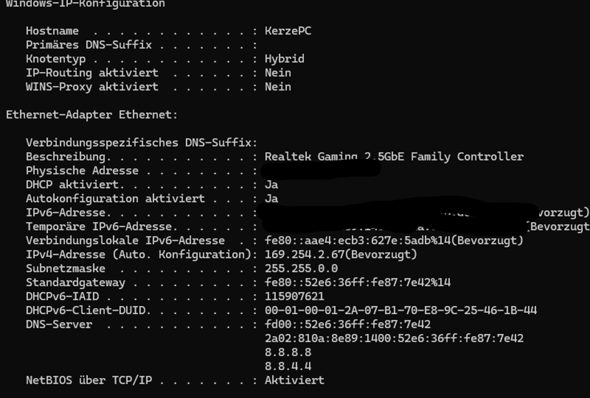This screenshot has width=590, height=398.
Task: Click the NetBIOS über TCP/IP Aktiviert value
Action: [294, 380]
